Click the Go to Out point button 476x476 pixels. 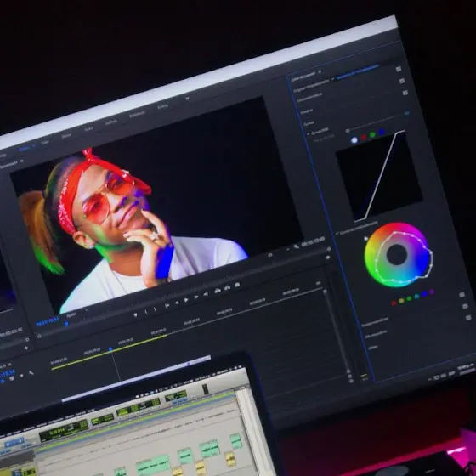click(x=206, y=294)
